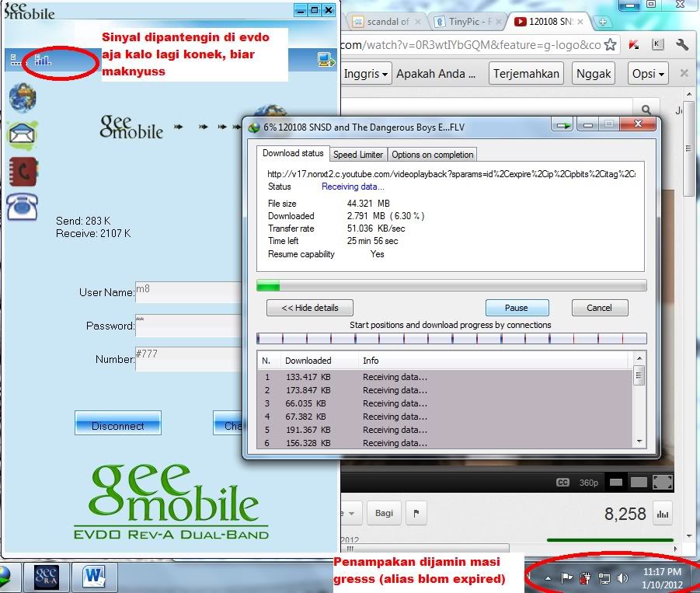Switch to the TinyPic Chrome tab

(x=468, y=22)
